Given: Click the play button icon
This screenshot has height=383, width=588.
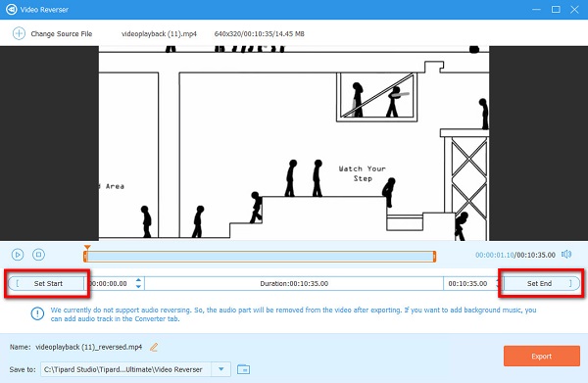Looking at the screenshot, I should click(x=18, y=255).
